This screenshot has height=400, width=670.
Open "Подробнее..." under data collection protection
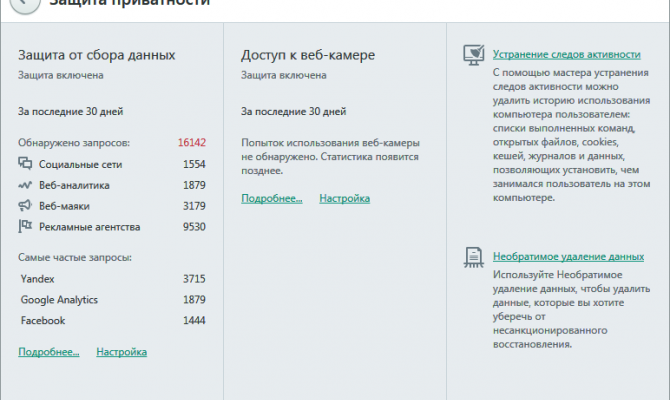pyautogui.click(x=49, y=352)
